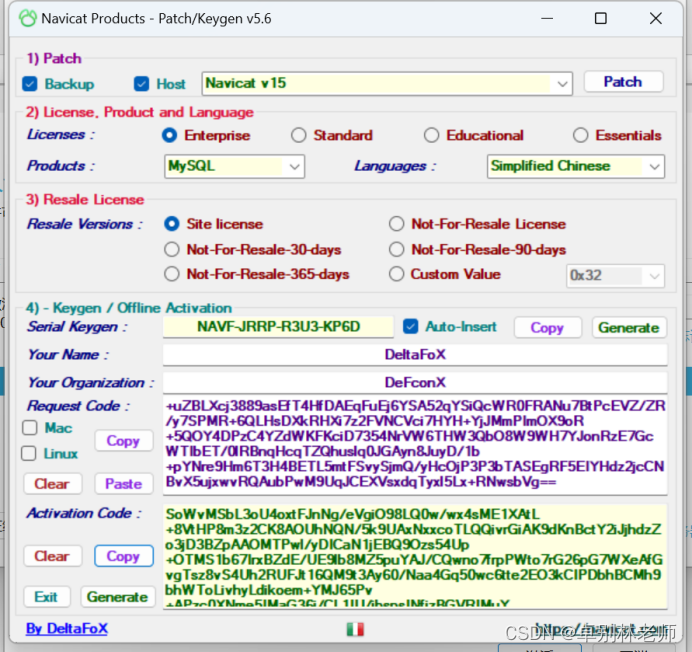Toggle the Backup checkbox

click(x=30, y=84)
